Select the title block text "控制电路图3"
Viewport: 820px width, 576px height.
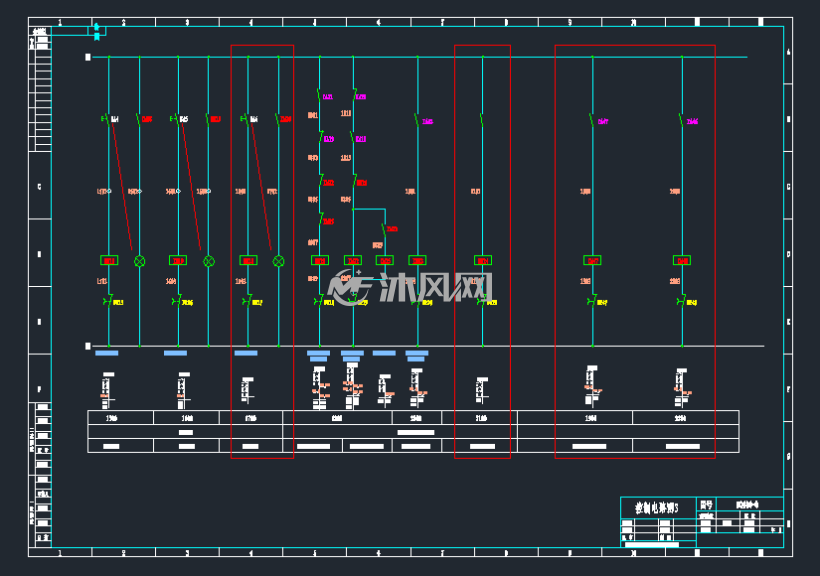pos(656,507)
